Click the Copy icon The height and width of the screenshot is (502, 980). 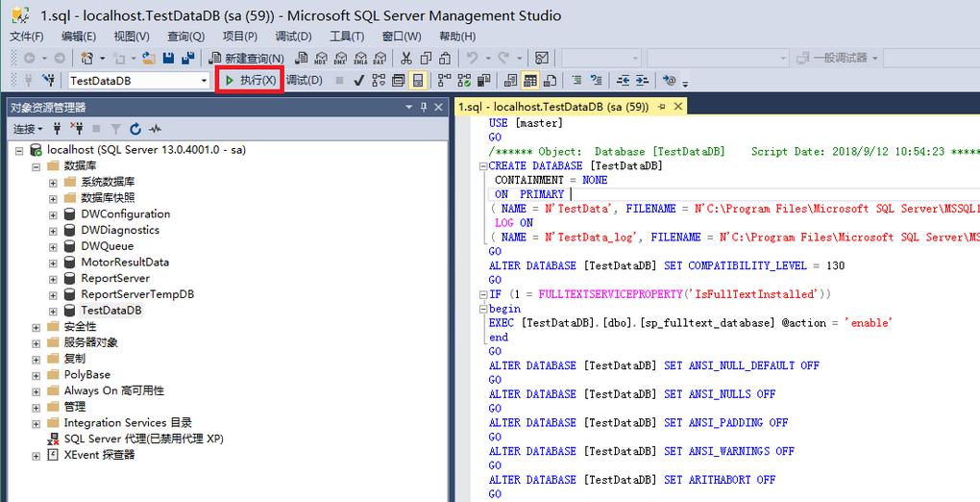(x=427, y=59)
